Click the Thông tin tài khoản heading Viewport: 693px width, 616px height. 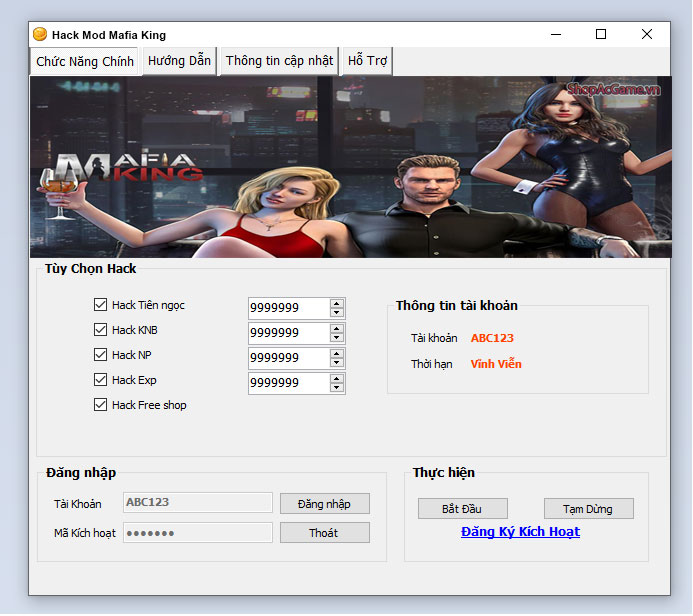click(x=457, y=305)
